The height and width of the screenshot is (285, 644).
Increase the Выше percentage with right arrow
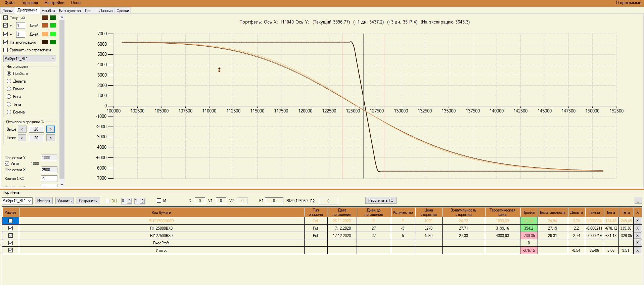[51, 129]
